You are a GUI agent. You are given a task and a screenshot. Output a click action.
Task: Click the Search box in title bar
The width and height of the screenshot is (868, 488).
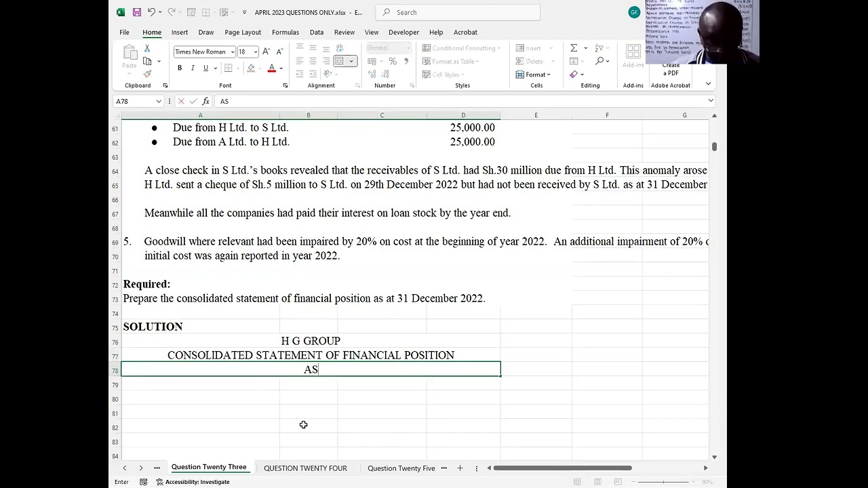tap(458, 12)
